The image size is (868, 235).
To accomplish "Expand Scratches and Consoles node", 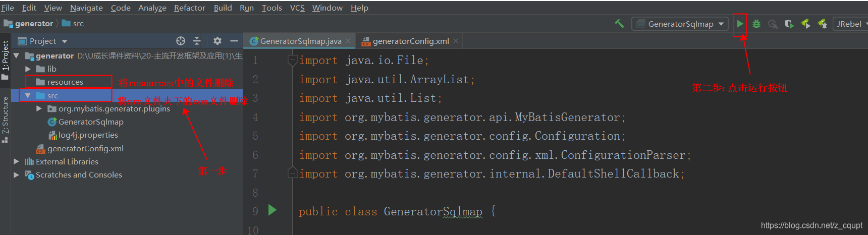I will [x=16, y=174].
